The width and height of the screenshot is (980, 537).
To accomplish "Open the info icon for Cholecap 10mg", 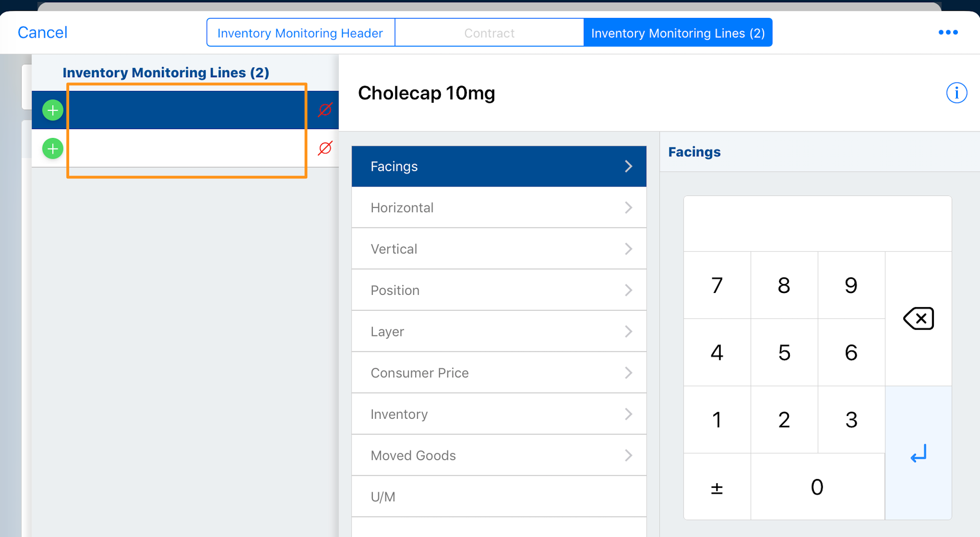I will coord(956,93).
